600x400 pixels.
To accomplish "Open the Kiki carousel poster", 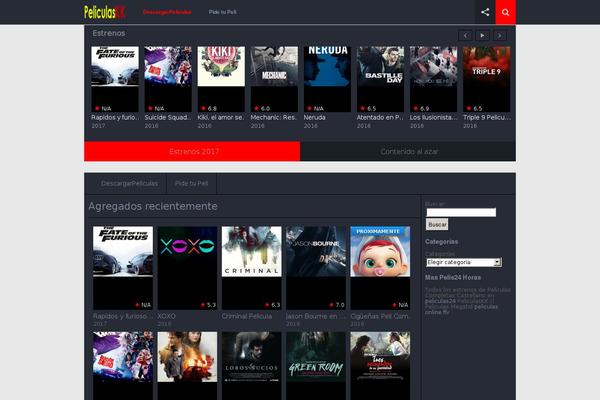I will click(x=221, y=79).
